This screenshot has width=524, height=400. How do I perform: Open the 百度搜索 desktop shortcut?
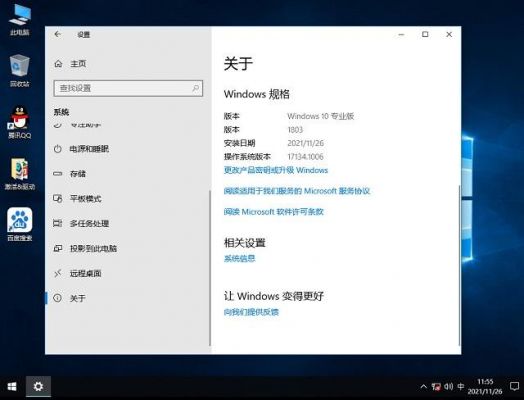[x=20, y=224]
